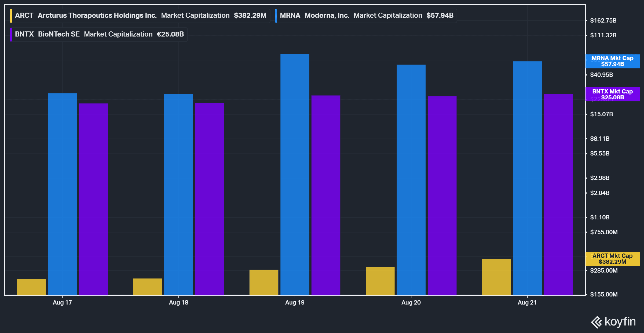Select the purple BNTX bar for Aug 20
This screenshot has width=644, height=333.
pos(442,196)
